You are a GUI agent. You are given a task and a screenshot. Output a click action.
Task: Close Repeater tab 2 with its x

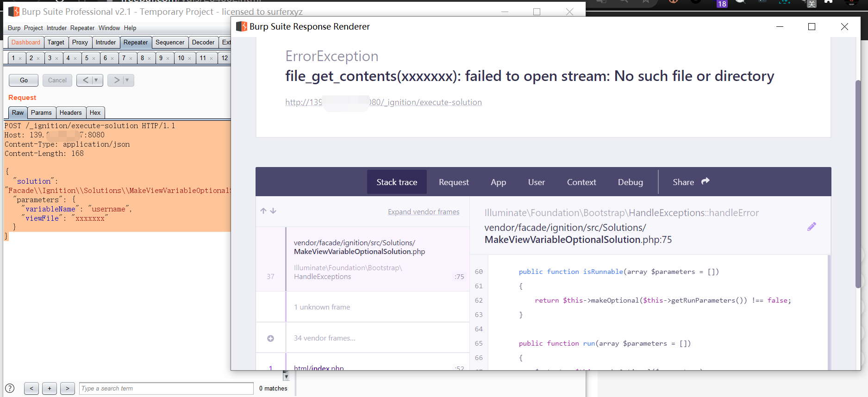pos(38,58)
